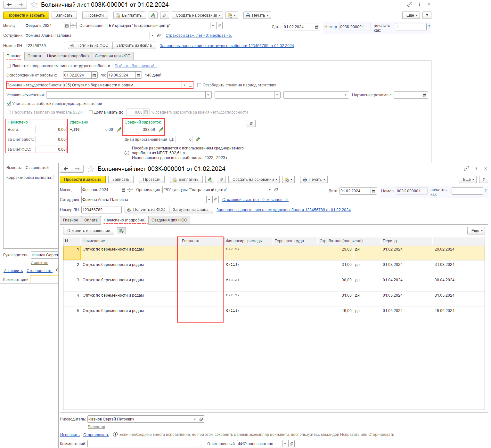Click the Отменить исправления button
The image size is (491, 448).
click(89, 231)
